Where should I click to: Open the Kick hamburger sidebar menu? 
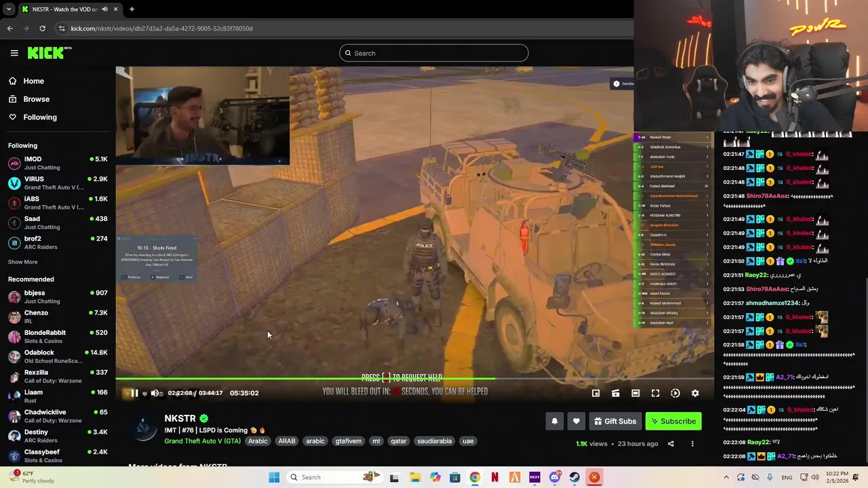pyautogui.click(x=14, y=53)
